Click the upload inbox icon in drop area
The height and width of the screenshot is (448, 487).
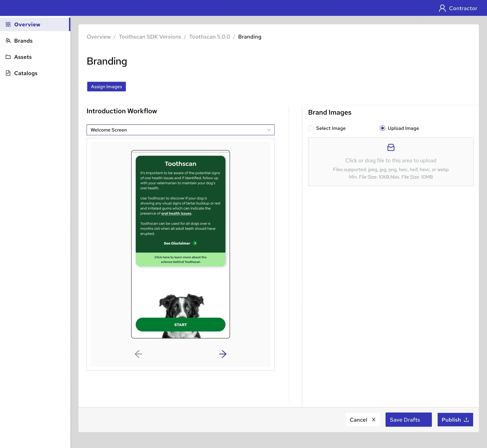[x=391, y=147]
